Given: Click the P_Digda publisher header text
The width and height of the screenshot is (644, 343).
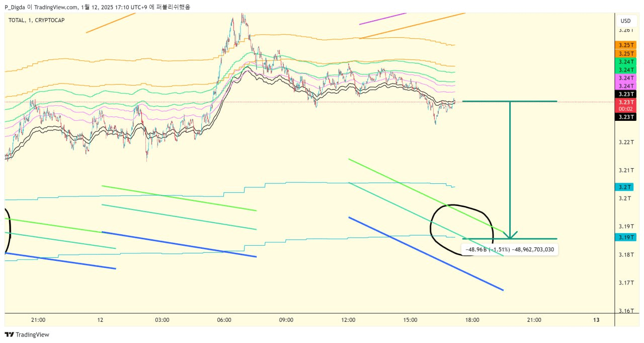Looking at the screenshot, I should pyautogui.click(x=98, y=7).
